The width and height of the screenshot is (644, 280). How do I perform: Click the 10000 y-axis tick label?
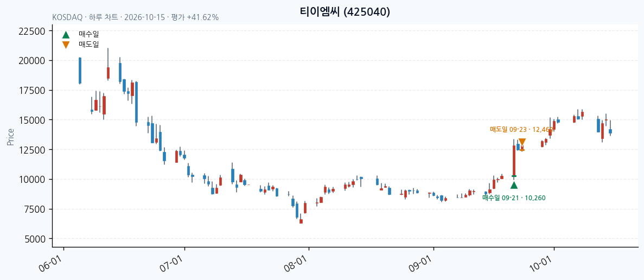click(32, 180)
